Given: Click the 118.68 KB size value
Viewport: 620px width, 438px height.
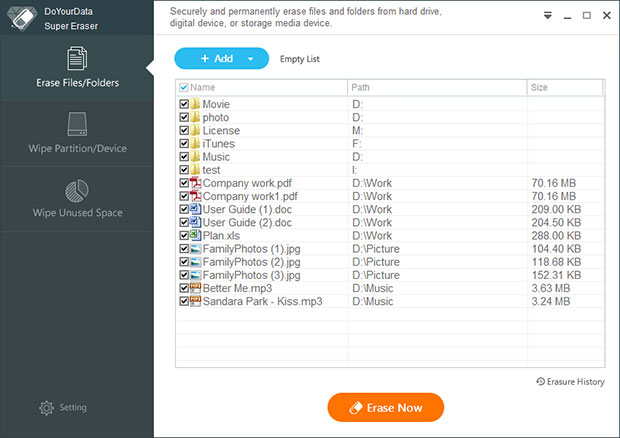Looking at the screenshot, I should click(x=556, y=262).
